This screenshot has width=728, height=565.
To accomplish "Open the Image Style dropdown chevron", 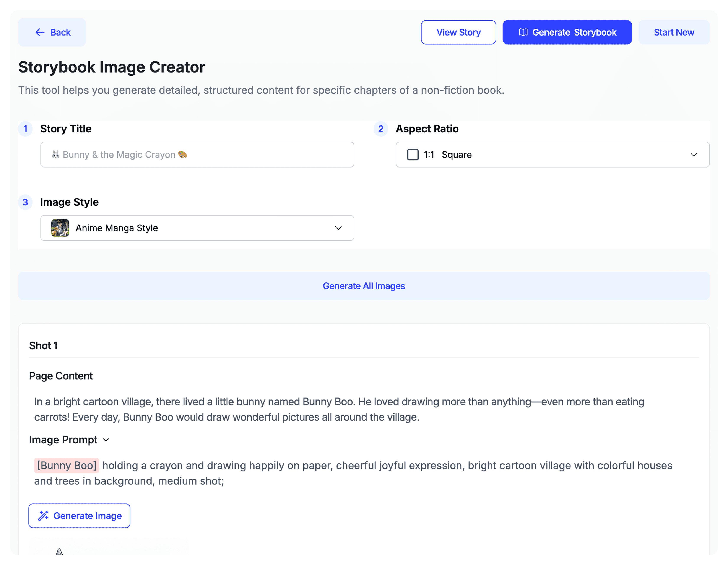I will 338,228.
